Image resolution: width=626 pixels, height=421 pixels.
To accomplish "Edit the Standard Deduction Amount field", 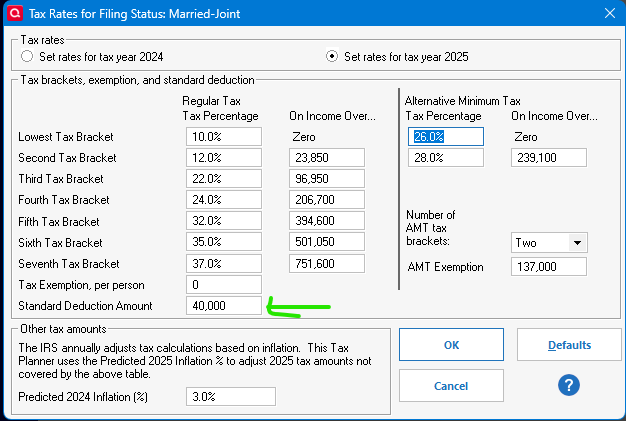I will [224, 306].
